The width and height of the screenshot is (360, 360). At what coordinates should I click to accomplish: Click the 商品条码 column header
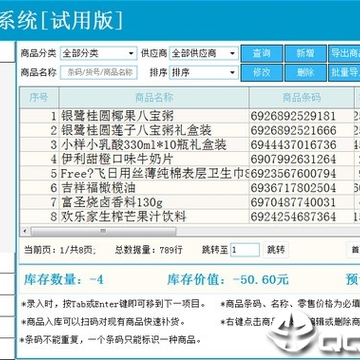pyautogui.click(x=302, y=98)
